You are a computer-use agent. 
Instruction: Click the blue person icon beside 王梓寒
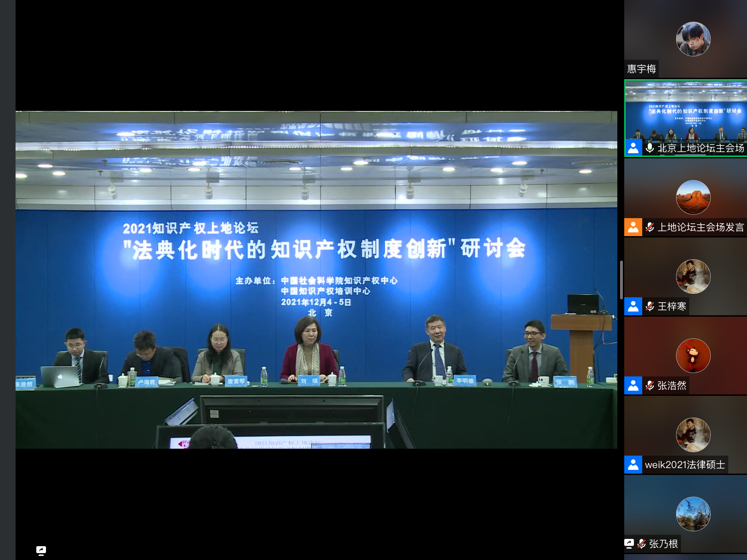633,306
